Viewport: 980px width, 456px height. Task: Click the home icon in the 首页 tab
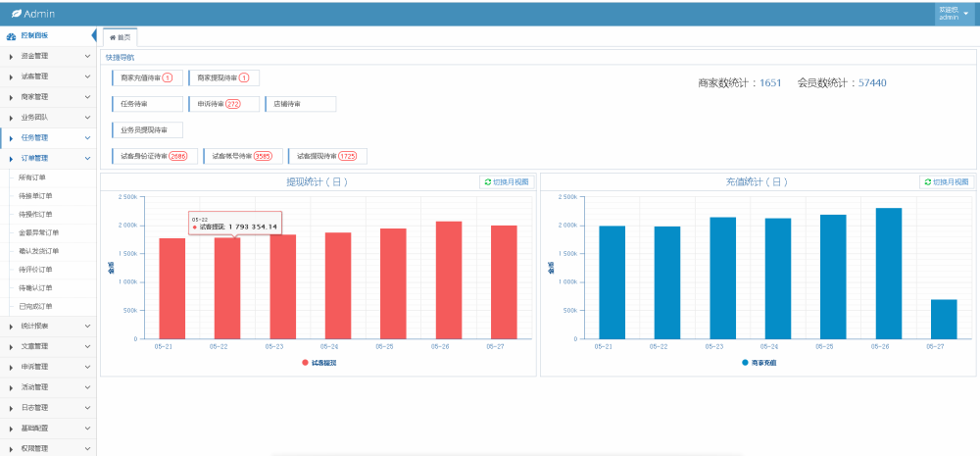(113, 37)
